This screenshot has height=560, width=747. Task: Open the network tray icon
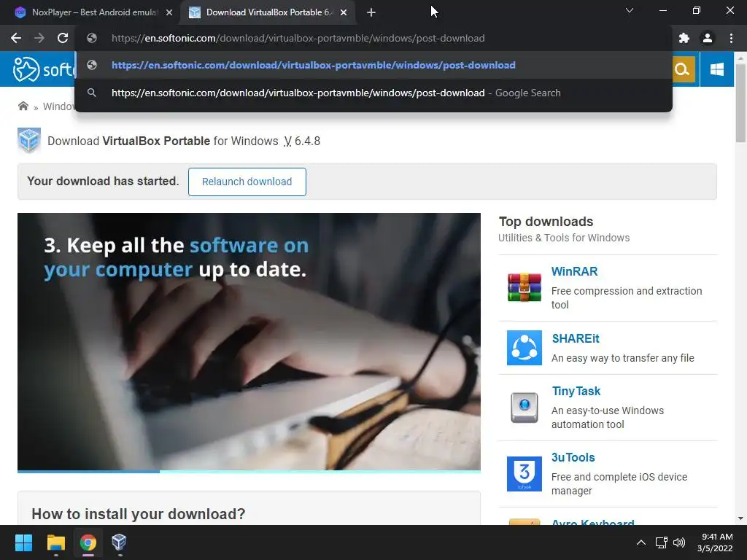pyautogui.click(x=661, y=542)
